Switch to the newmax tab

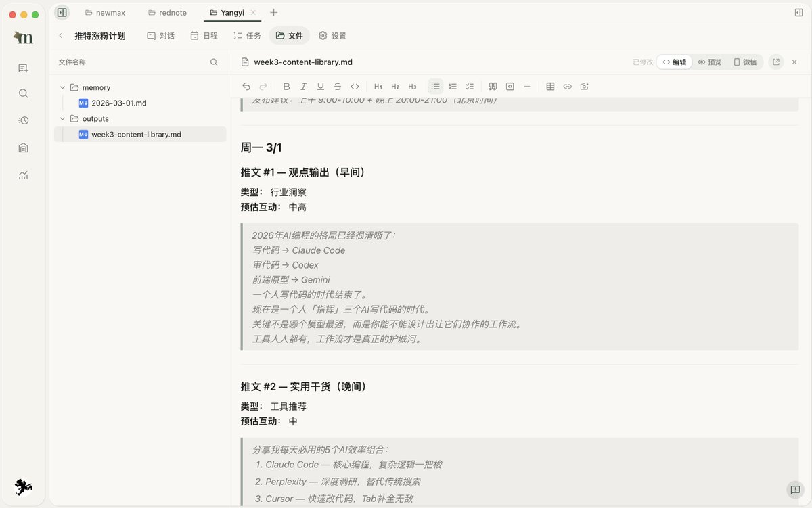[105, 12]
